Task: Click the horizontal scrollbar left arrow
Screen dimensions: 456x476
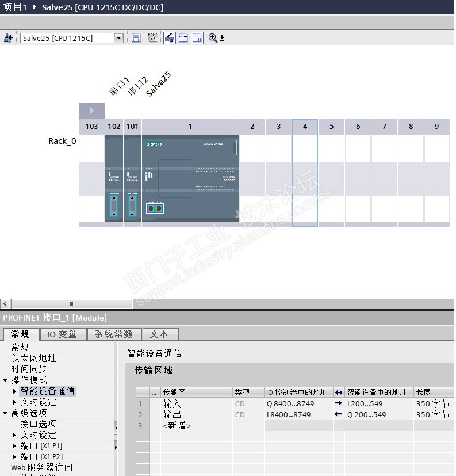Action: 5,303
